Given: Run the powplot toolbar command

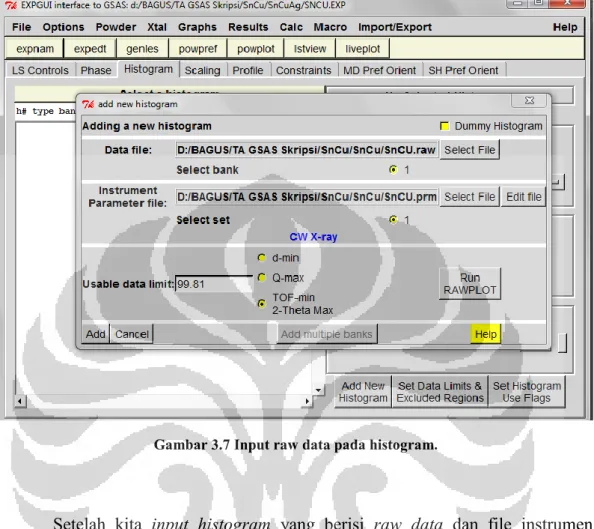Looking at the screenshot, I should pos(256,49).
